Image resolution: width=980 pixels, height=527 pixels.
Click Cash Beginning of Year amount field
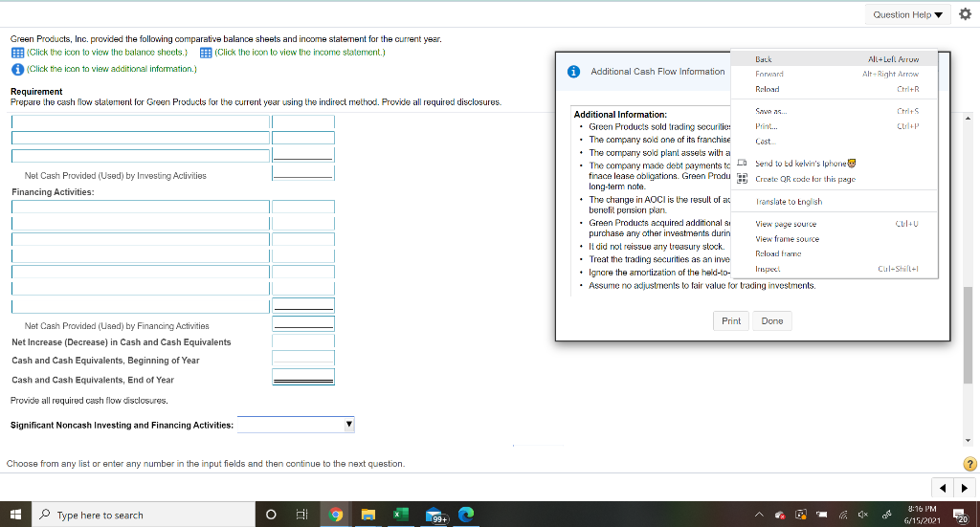pos(303,358)
